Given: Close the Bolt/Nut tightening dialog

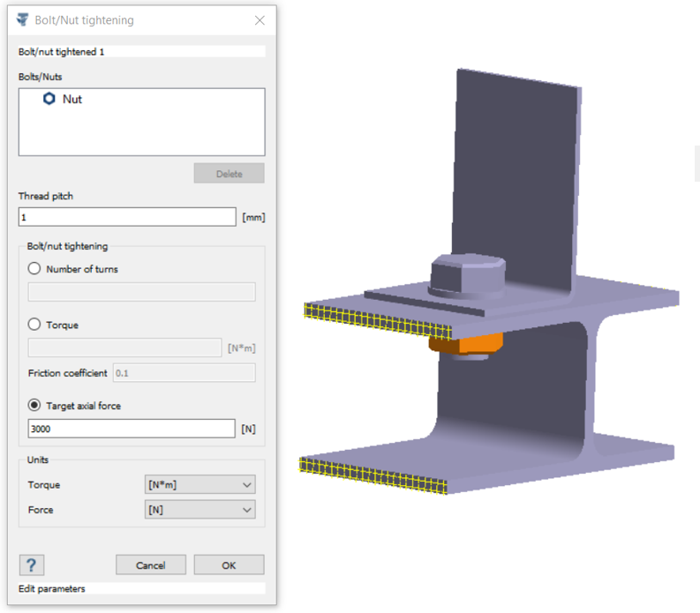Looking at the screenshot, I should (x=260, y=19).
